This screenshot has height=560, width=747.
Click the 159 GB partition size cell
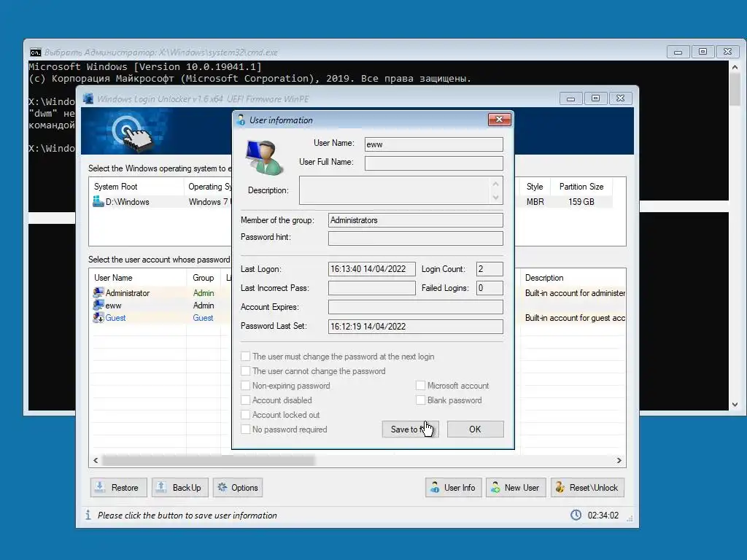point(581,202)
